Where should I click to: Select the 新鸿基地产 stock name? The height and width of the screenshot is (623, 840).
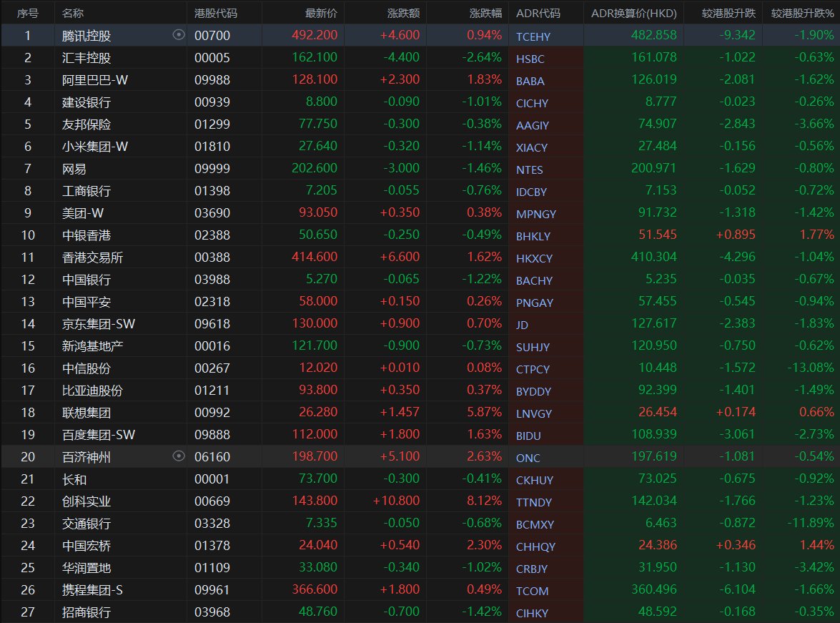pos(92,345)
